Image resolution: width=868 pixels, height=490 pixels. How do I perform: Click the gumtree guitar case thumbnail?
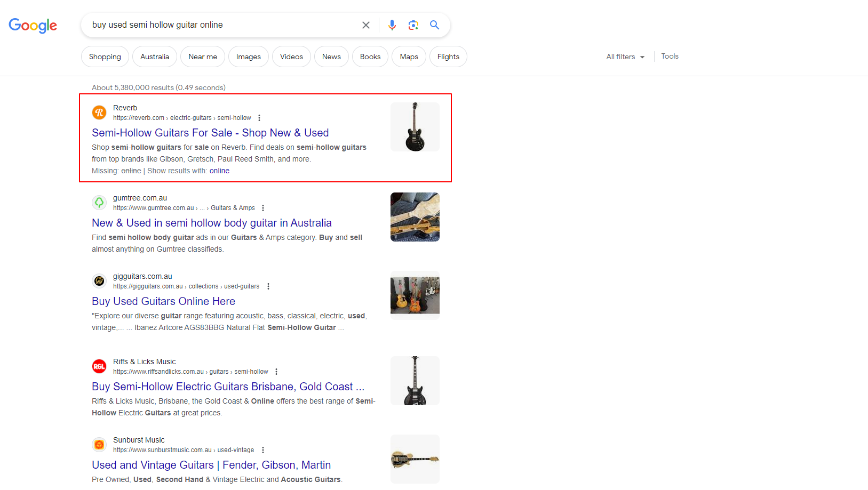pyautogui.click(x=415, y=217)
